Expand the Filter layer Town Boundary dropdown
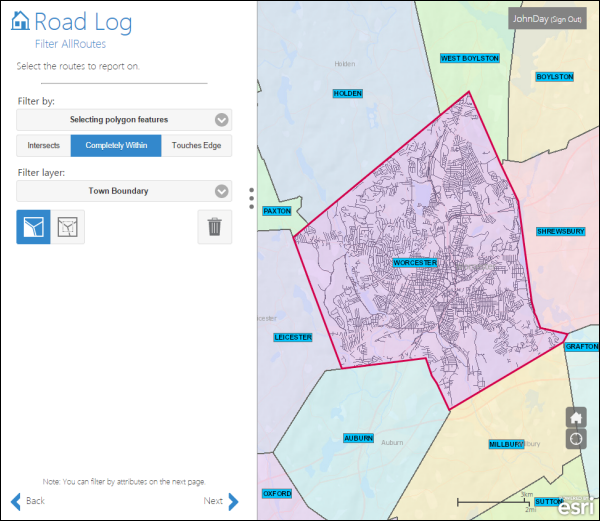The width and height of the screenshot is (600, 521). point(124,191)
